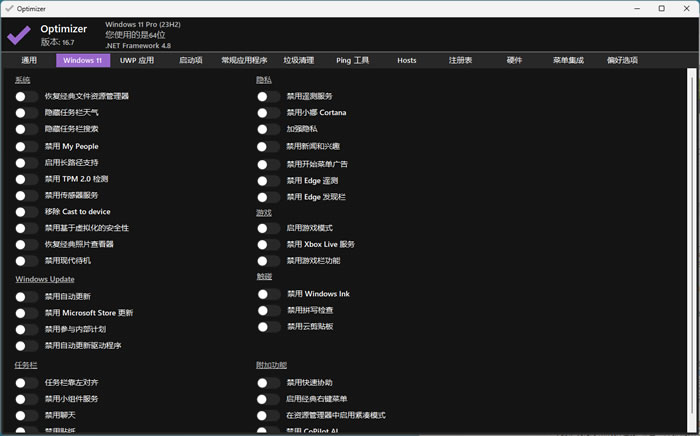Switch on 禁用 Xbox Live 服务

pyautogui.click(x=269, y=244)
